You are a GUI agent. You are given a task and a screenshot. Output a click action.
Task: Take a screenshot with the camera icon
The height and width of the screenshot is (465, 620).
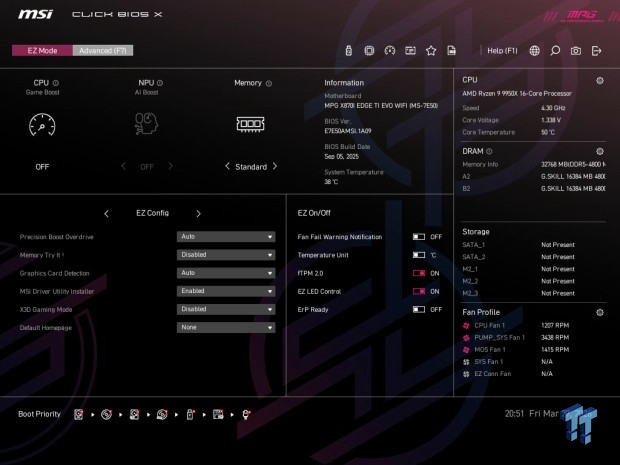576,51
